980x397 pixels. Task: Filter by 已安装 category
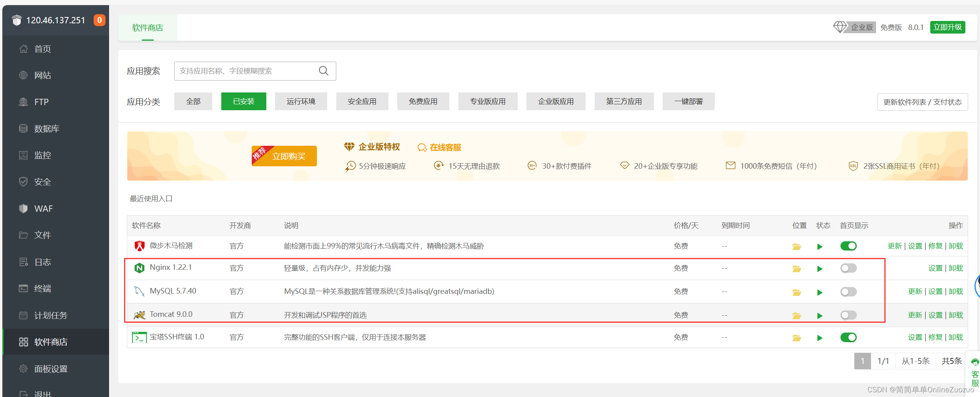(244, 102)
